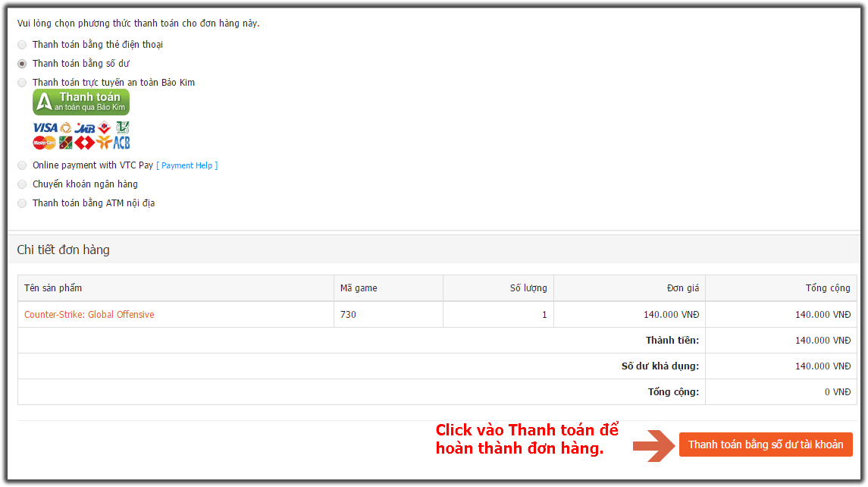Click the green Bảo Kim payment badge
Viewport: 868px width, 487px height.
point(80,102)
